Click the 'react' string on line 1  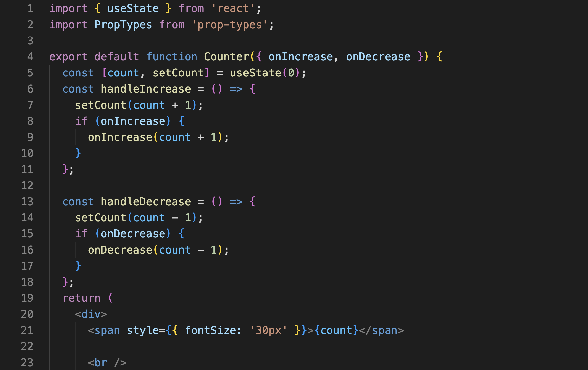(x=233, y=9)
